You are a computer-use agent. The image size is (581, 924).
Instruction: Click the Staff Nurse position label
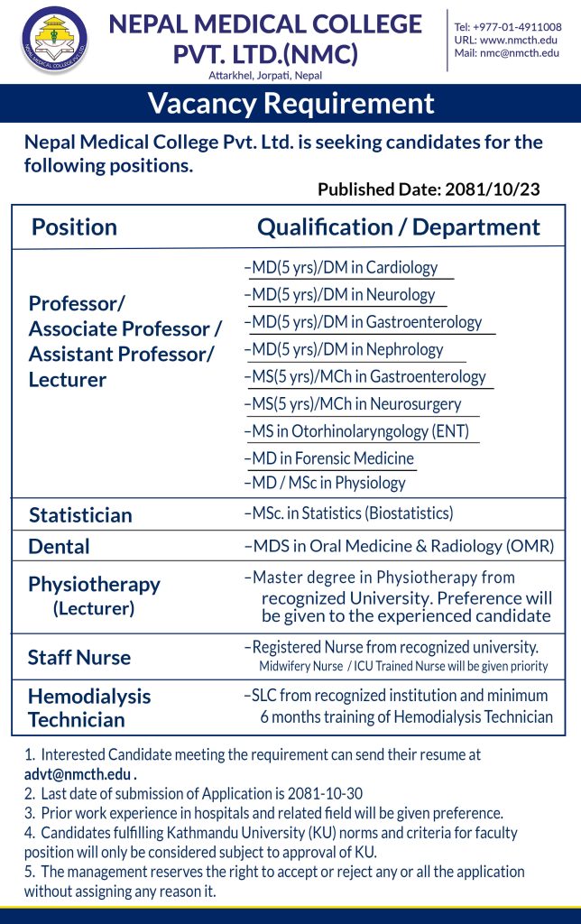(x=79, y=658)
